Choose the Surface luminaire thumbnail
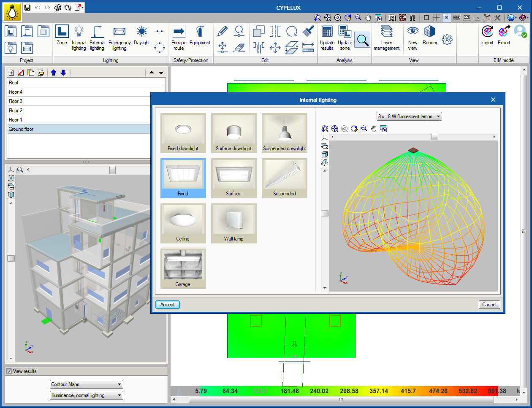 [x=234, y=178]
